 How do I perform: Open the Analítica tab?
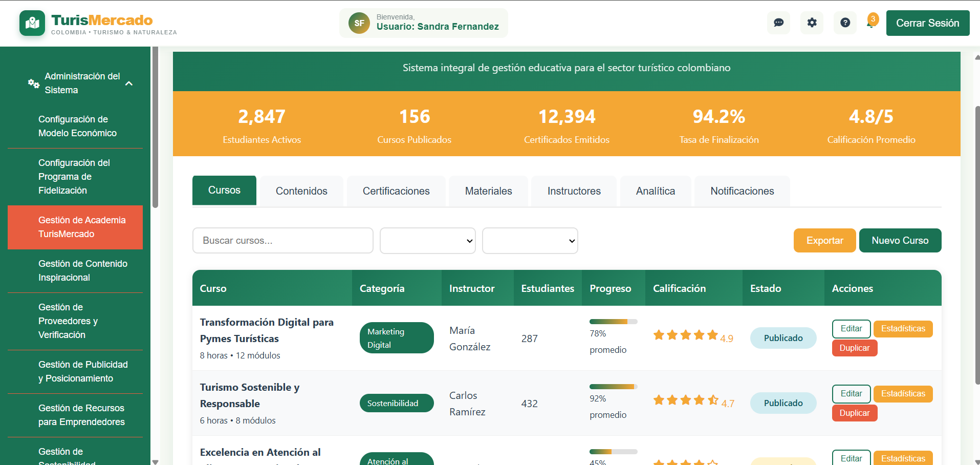655,191
